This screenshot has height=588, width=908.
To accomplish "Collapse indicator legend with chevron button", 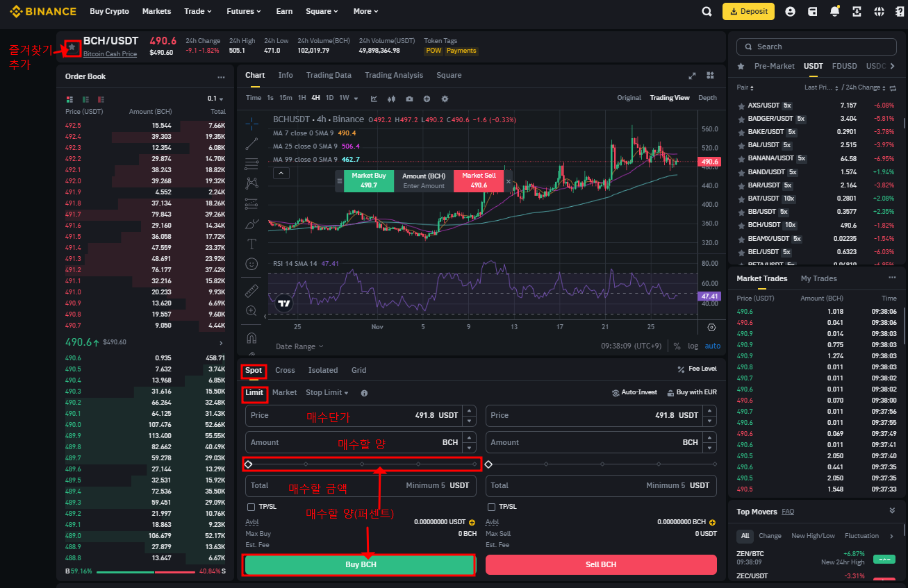I will 281,173.
